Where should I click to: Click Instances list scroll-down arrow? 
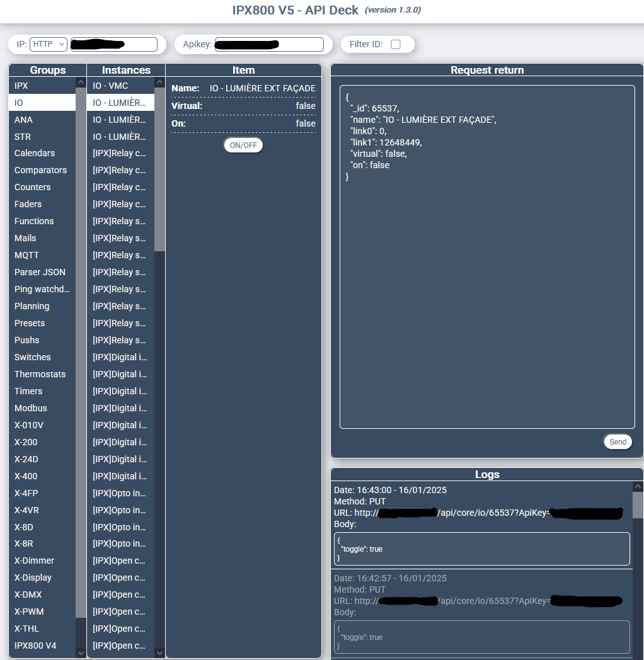coord(159,653)
